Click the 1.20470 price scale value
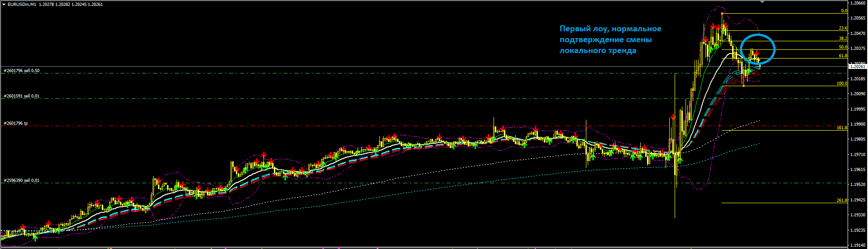Image resolution: width=868 pixels, height=249 pixels. (858, 34)
